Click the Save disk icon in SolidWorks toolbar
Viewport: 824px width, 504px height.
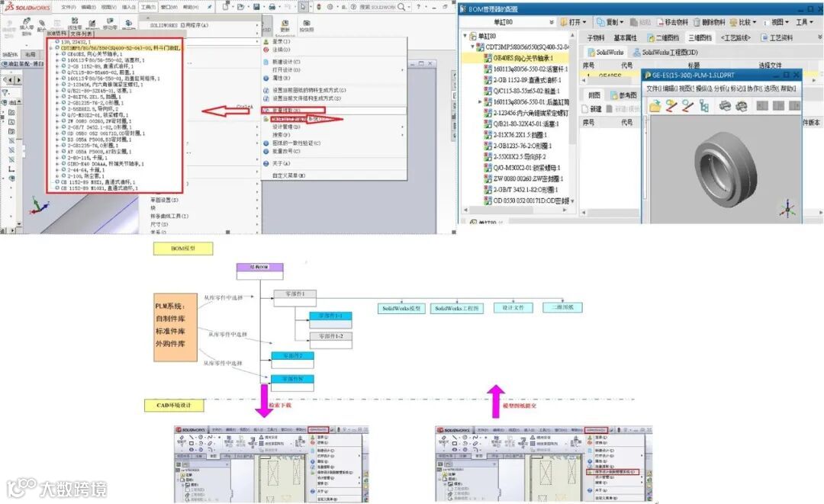[256, 7]
